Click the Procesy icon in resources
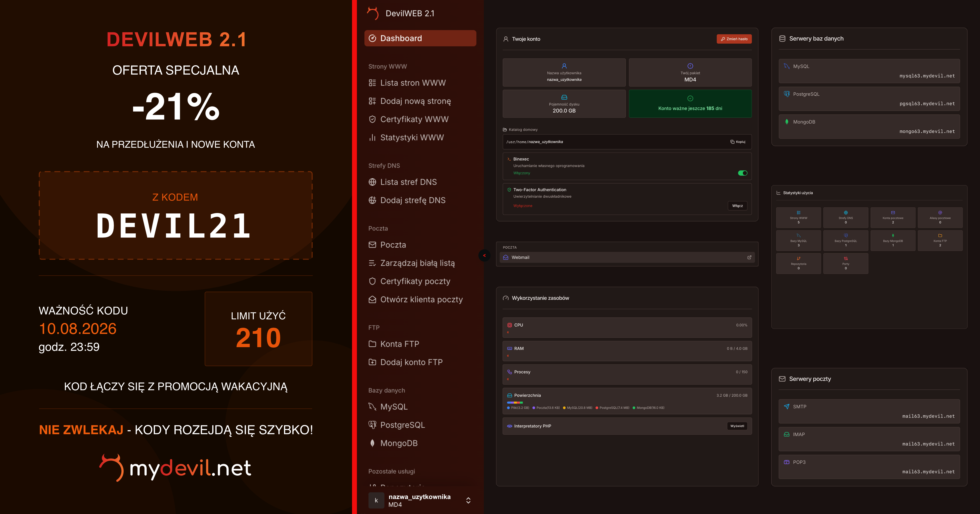This screenshot has height=514, width=980. pyautogui.click(x=509, y=372)
